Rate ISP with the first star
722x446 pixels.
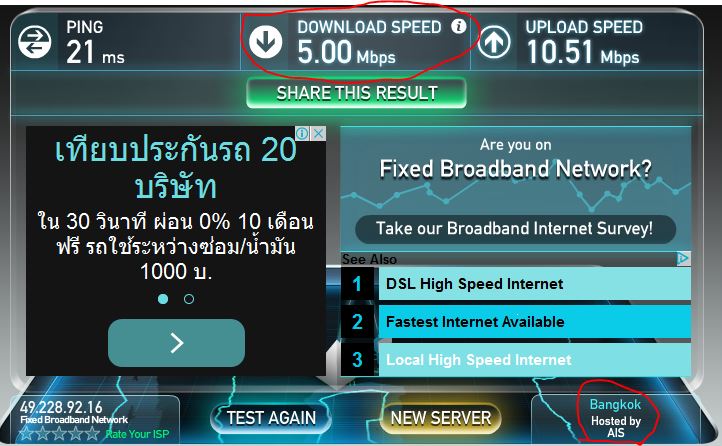(x=26, y=433)
